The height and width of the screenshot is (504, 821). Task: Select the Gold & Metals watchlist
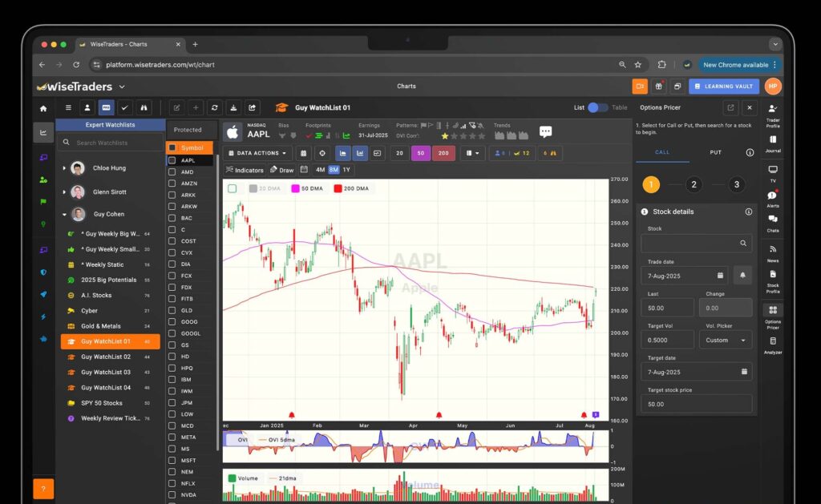point(111,326)
